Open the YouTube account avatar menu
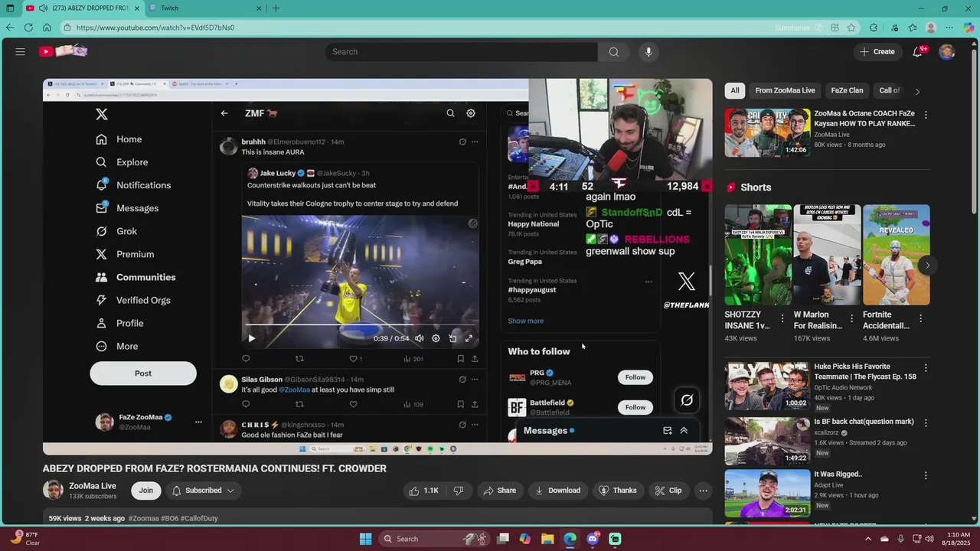The height and width of the screenshot is (551, 980). tap(947, 51)
